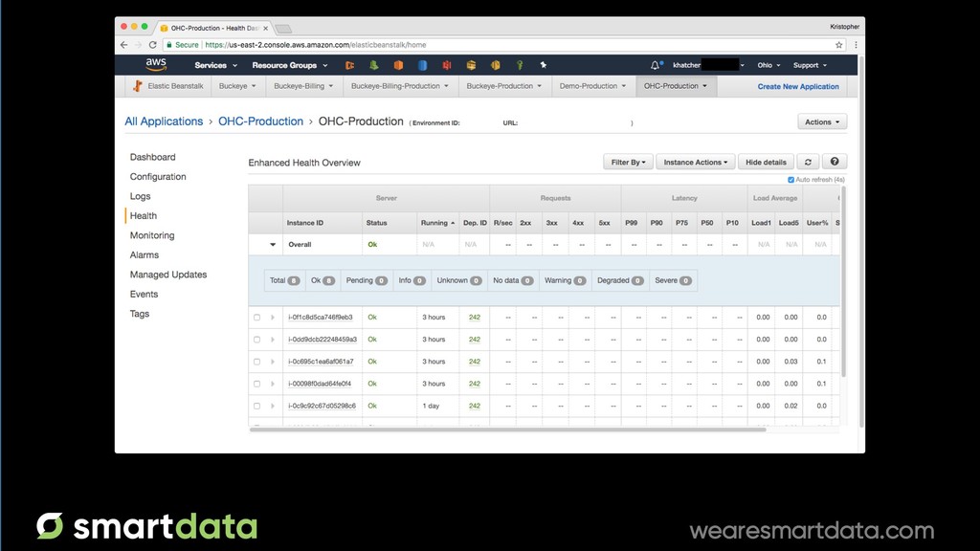Expand details for instance i-0c695c1ea6af061a7
This screenshot has height=551, width=980.
pos(273,362)
